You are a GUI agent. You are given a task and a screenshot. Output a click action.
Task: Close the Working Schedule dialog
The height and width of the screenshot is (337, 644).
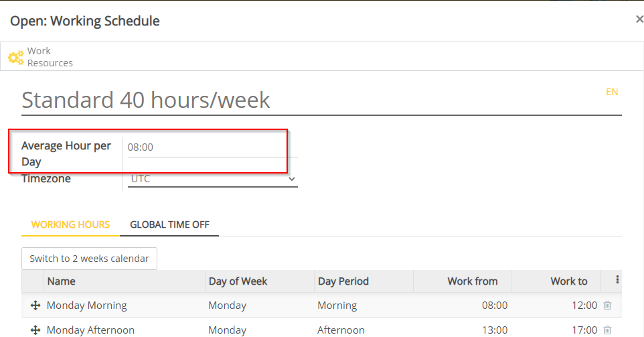639,20
